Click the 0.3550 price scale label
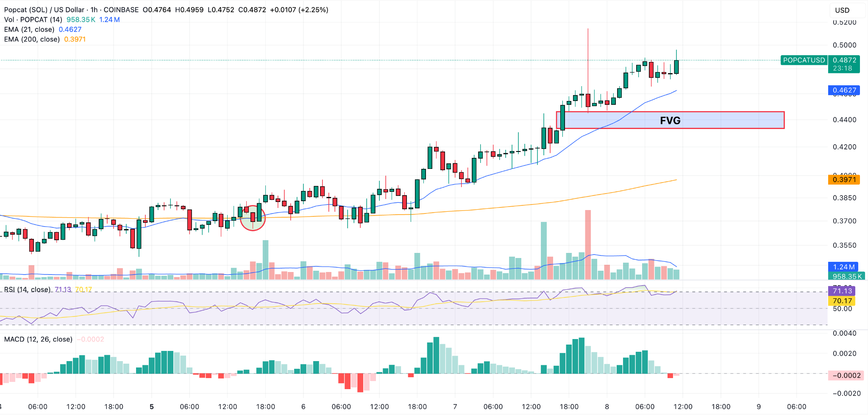The height and width of the screenshot is (415, 868). click(x=844, y=245)
